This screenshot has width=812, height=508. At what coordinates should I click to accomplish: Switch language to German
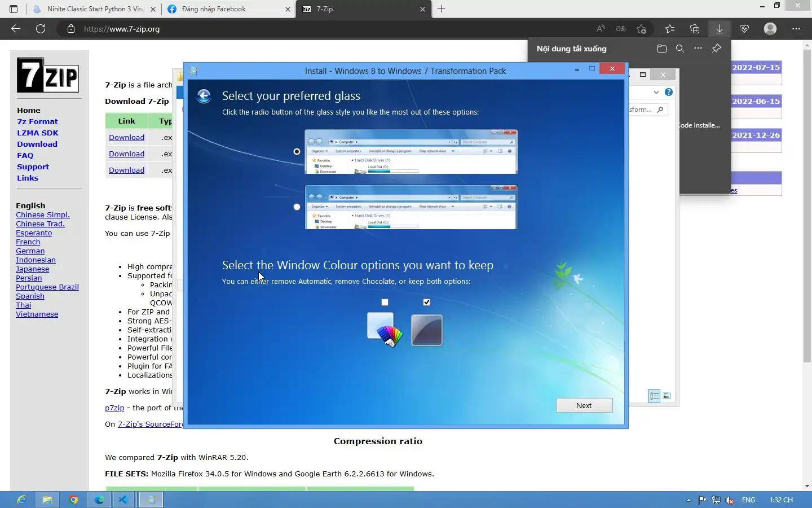click(x=30, y=251)
